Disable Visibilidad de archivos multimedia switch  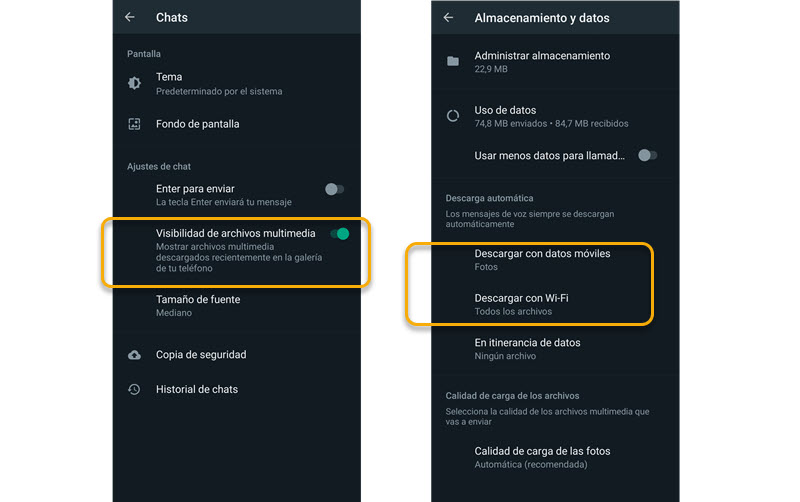[340, 234]
